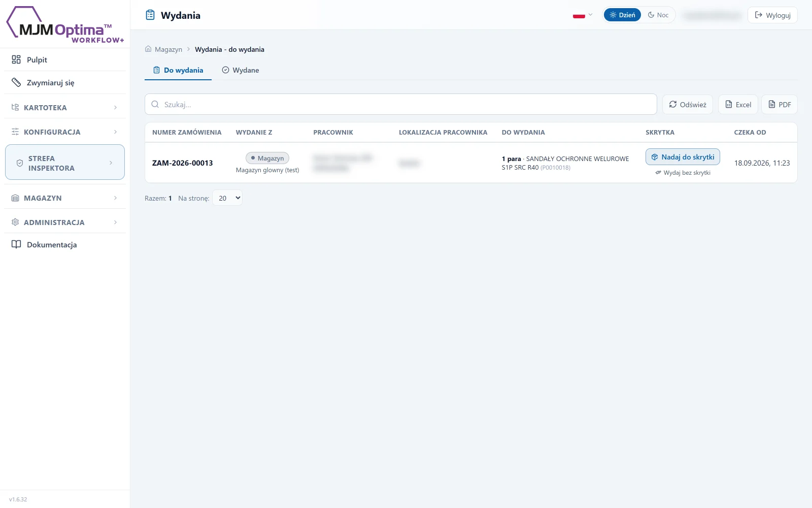The width and height of the screenshot is (812, 508).
Task: Click the Polish flag language icon
Action: click(x=579, y=15)
